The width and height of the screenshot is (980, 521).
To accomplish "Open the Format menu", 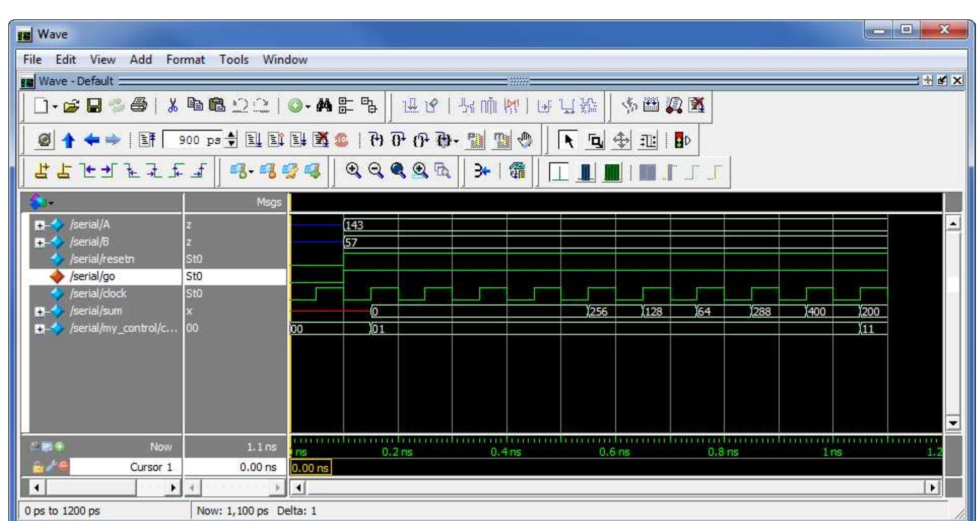I will [186, 60].
